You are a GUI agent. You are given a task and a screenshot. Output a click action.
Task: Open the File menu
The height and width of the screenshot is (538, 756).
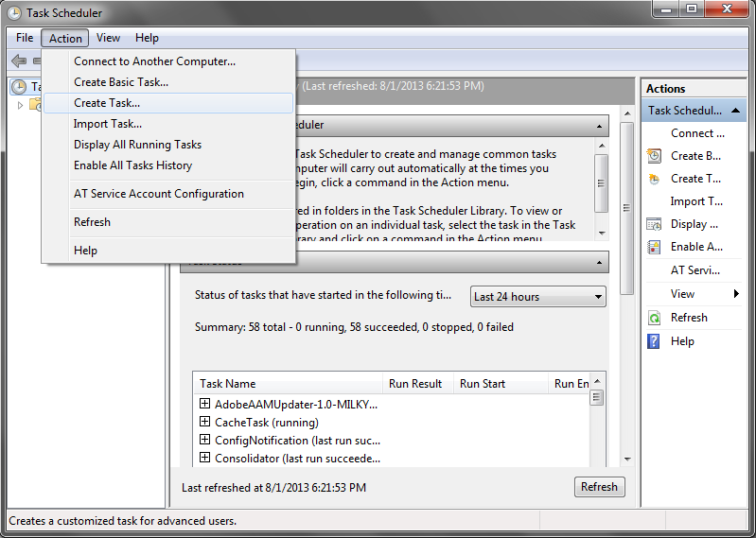[25, 38]
